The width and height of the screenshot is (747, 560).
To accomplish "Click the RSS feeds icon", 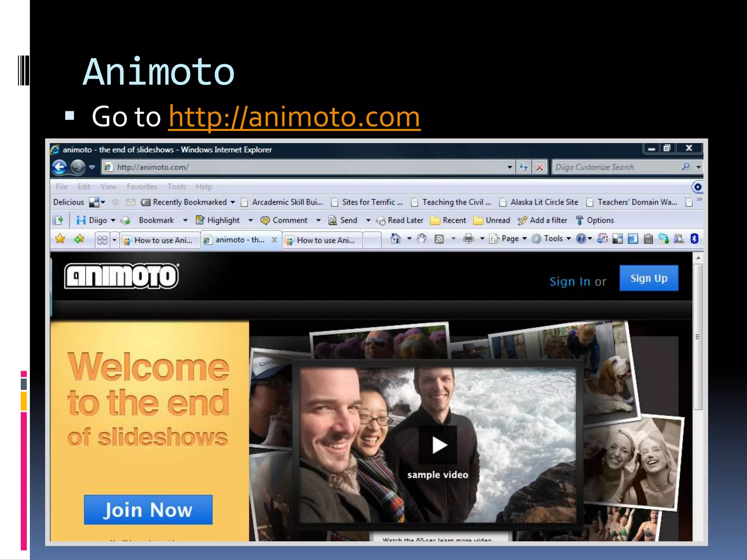I will coord(439,239).
